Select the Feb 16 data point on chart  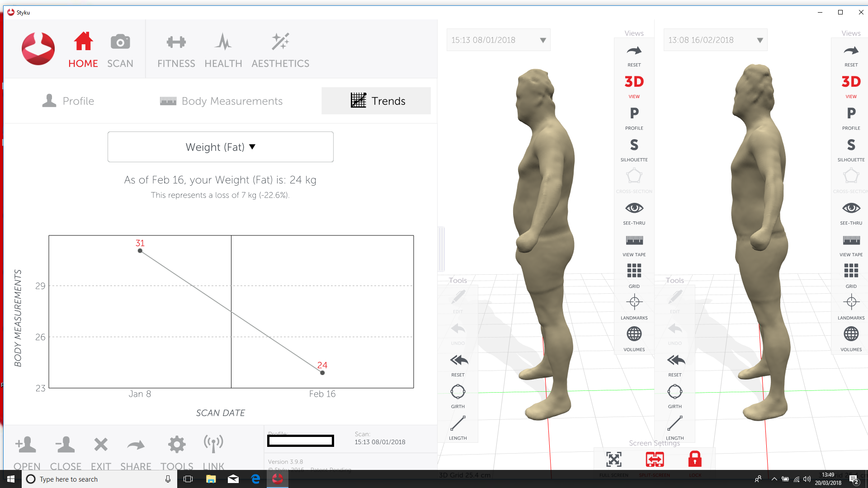pyautogui.click(x=322, y=373)
